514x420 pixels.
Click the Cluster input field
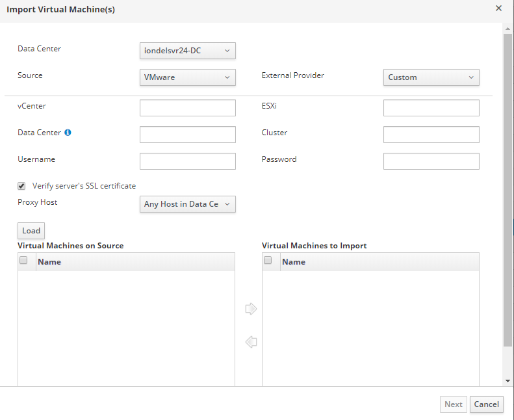(431, 135)
